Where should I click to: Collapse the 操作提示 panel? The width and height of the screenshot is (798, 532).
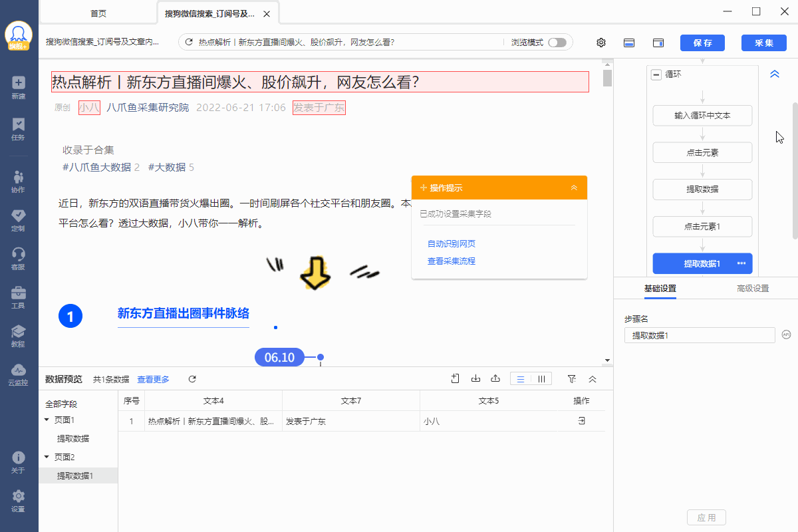(574, 188)
